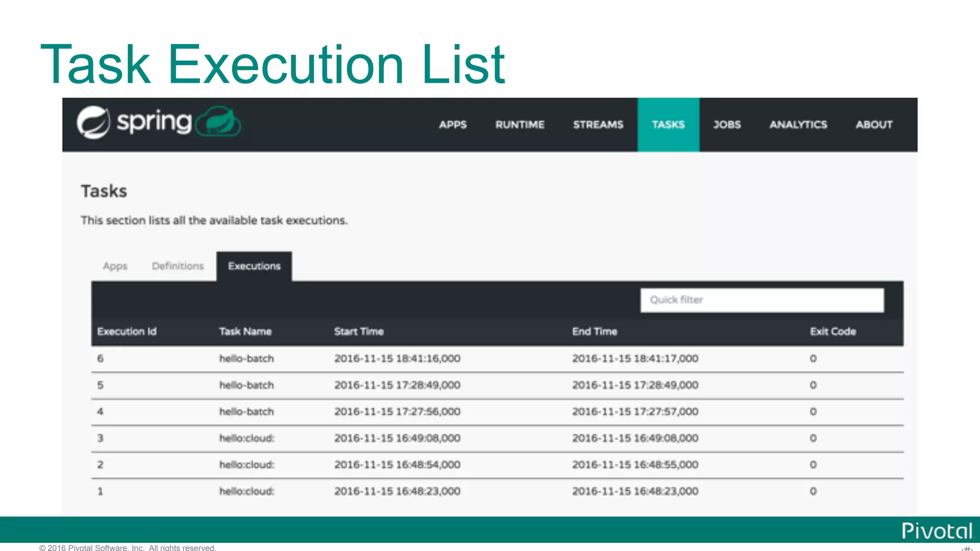This screenshot has height=551, width=980.
Task: Click hello-batch task in execution 4 row
Action: pyautogui.click(x=246, y=412)
